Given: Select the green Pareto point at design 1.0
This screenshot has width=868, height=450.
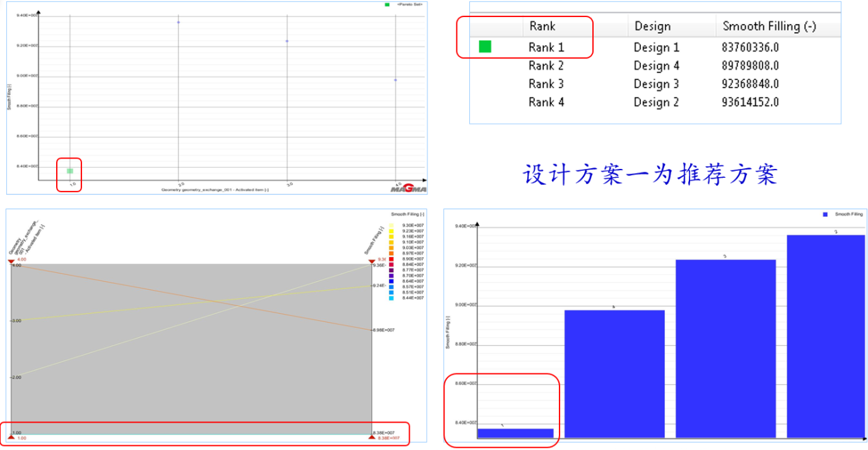Looking at the screenshot, I should (70, 171).
